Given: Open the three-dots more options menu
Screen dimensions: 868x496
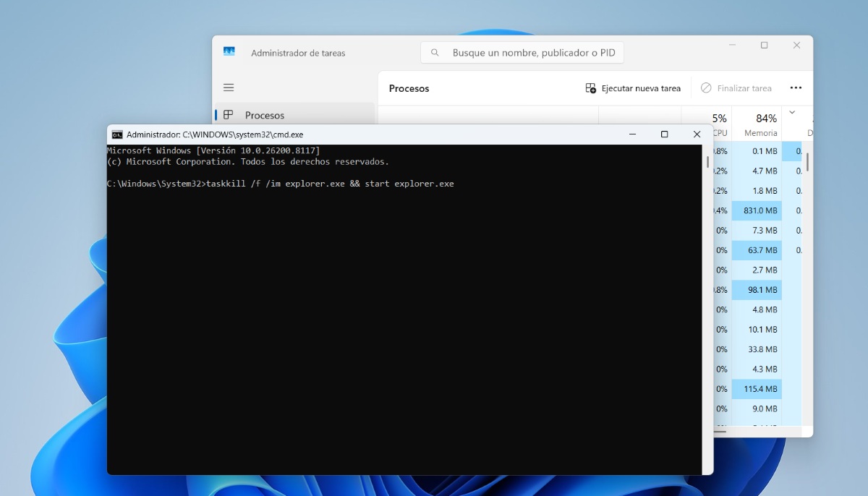Looking at the screenshot, I should click(796, 88).
